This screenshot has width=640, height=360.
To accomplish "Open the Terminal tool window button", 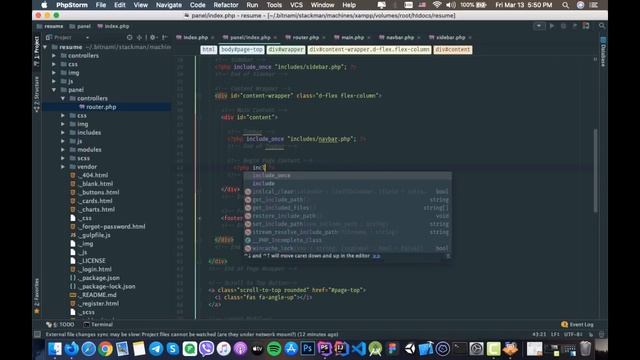I will pos(98,324).
